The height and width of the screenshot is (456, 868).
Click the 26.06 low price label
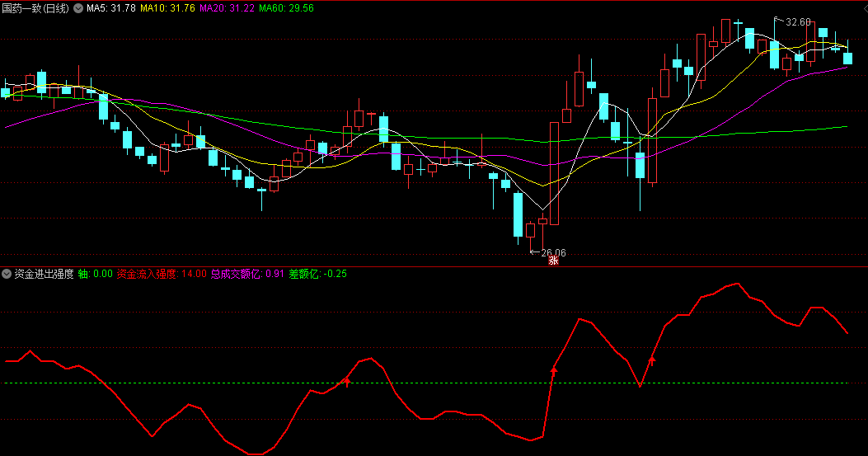pyautogui.click(x=553, y=252)
